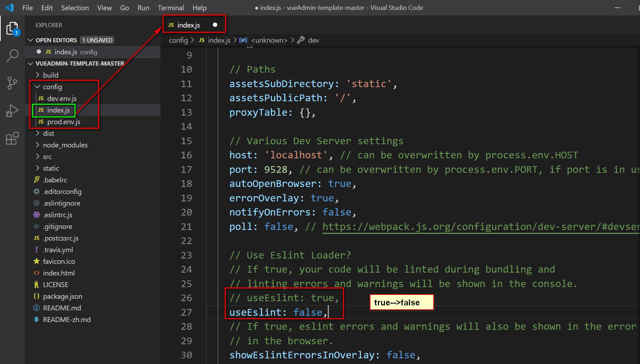This screenshot has height=364, width=640.
Task: Click the JS icon next to prod.env.js
Action: (x=41, y=122)
